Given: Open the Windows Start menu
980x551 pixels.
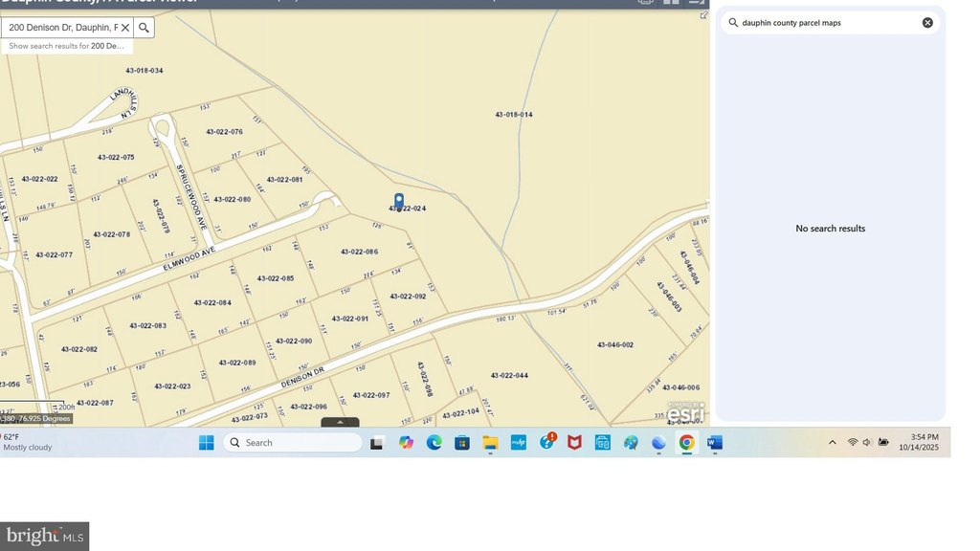Looking at the screenshot, I should pos(207,442).
